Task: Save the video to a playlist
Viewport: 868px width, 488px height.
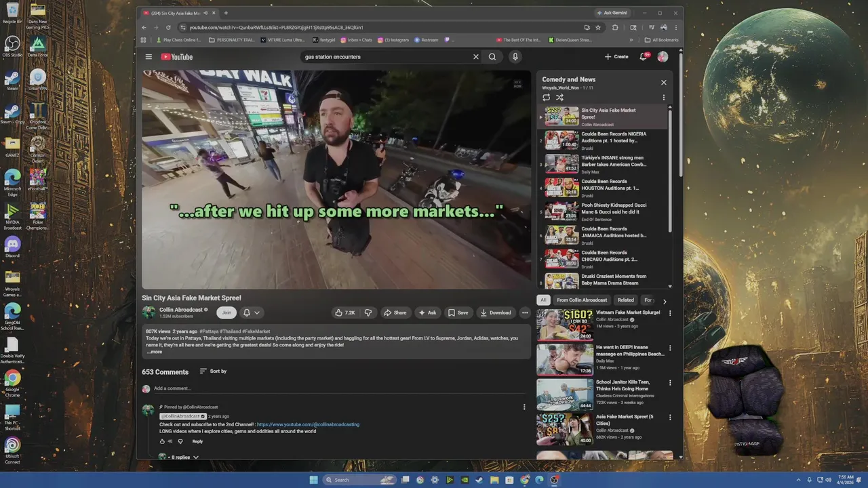Action: pos(458,312)
